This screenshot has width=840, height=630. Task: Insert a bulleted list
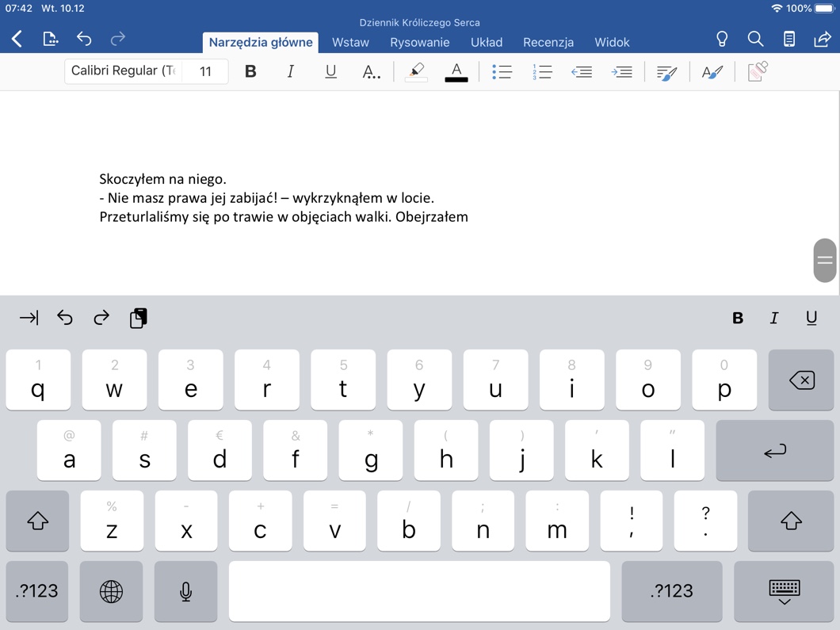point(502,72)
